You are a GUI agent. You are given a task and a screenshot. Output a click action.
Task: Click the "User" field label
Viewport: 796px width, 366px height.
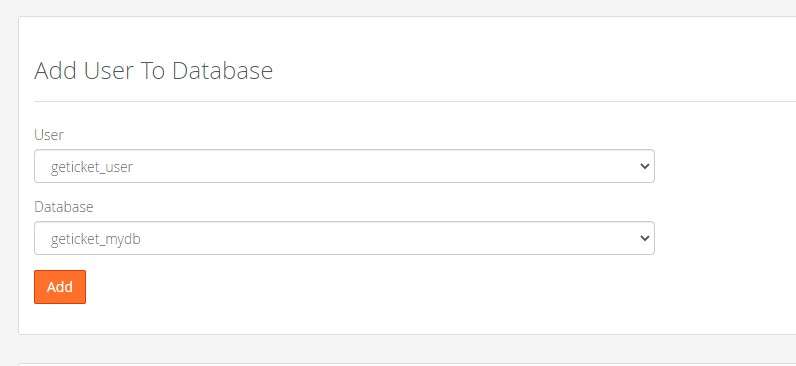49,135
